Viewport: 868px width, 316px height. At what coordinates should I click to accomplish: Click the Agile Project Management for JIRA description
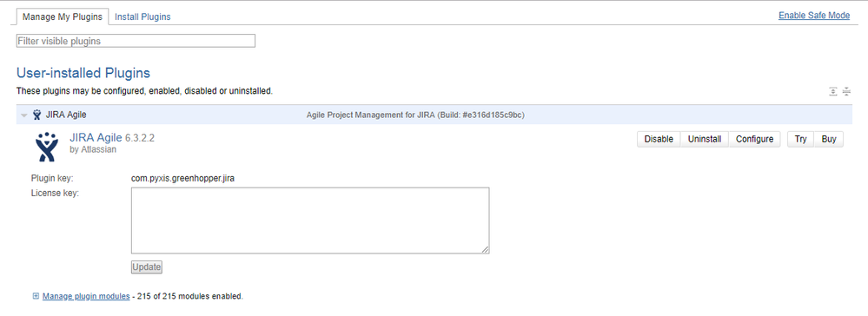415,115
